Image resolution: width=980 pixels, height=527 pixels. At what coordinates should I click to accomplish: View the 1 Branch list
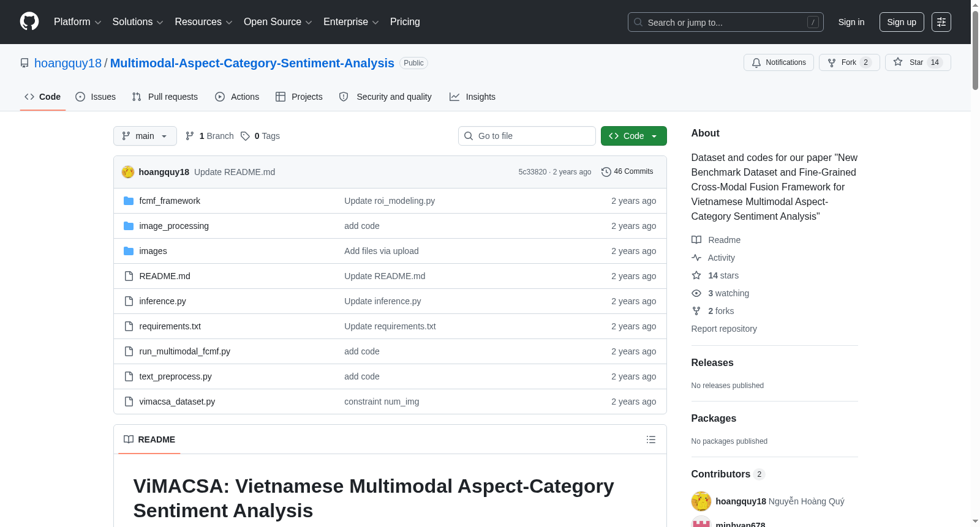click(209, 136)
